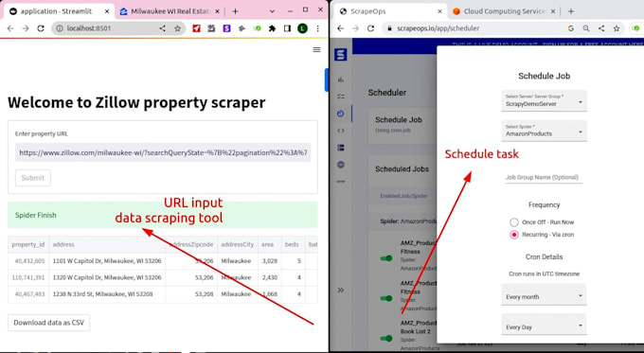This screenshot has width=644, height=353.
Task: Open the Every Day cron dropdown
Action: (544, 325)
